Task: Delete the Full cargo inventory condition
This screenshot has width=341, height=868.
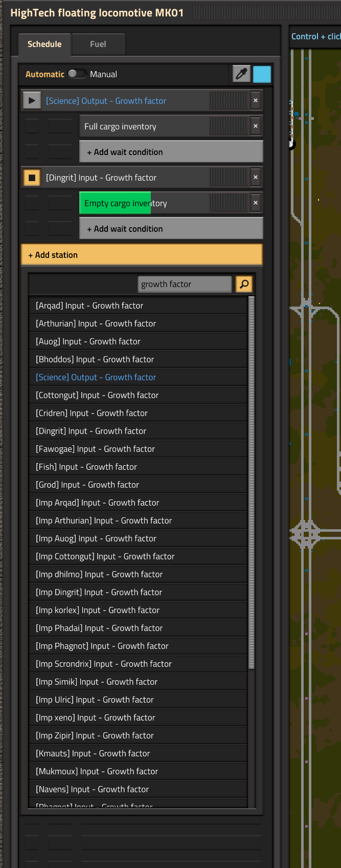Action: 256,126
